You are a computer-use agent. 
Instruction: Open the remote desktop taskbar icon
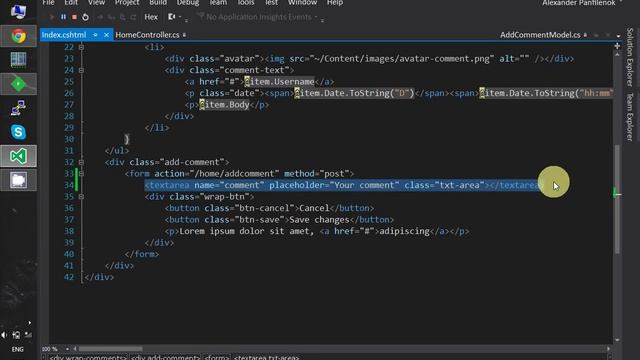click(x=18, y=108)
